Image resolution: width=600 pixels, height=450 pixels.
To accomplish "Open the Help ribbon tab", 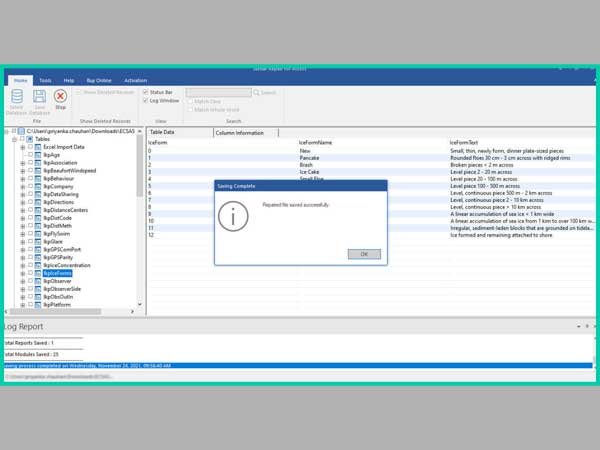I will [x=69, y=80].
